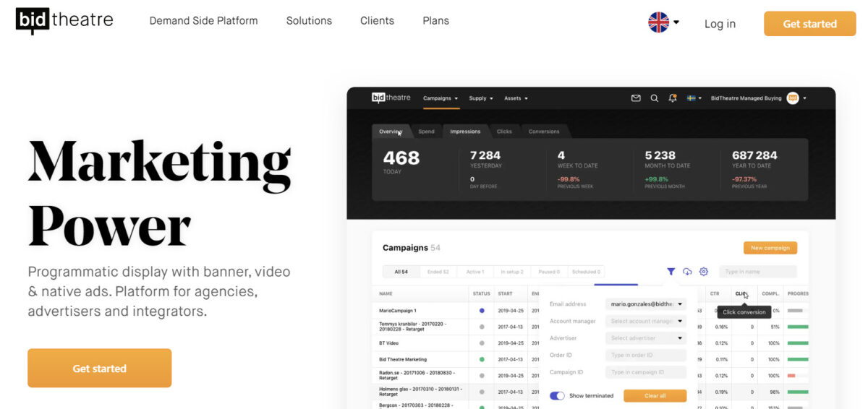The width and height of the screenshot is (868, 409).
Task: Click the BidTheatre Managed Buying account name
Action: coord(746,98)
